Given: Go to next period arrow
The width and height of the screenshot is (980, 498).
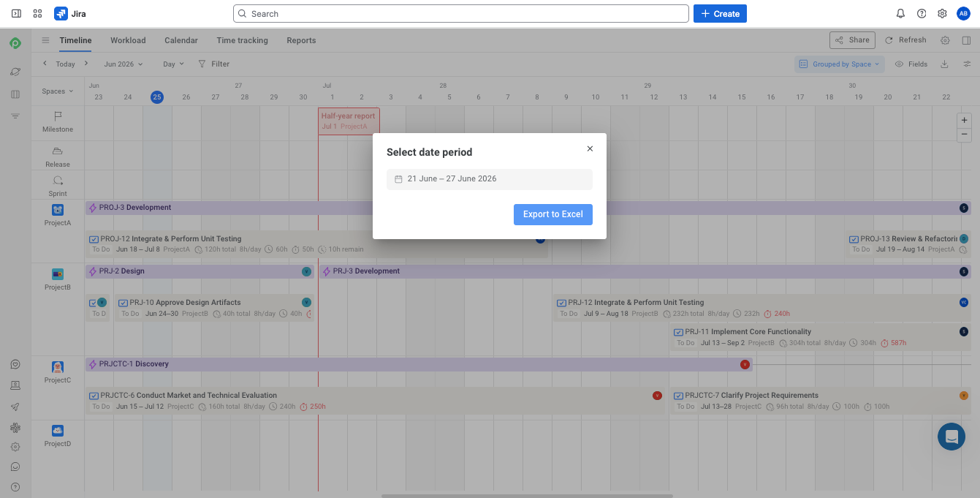Looking at the screenshot, I should pos(86,64).
